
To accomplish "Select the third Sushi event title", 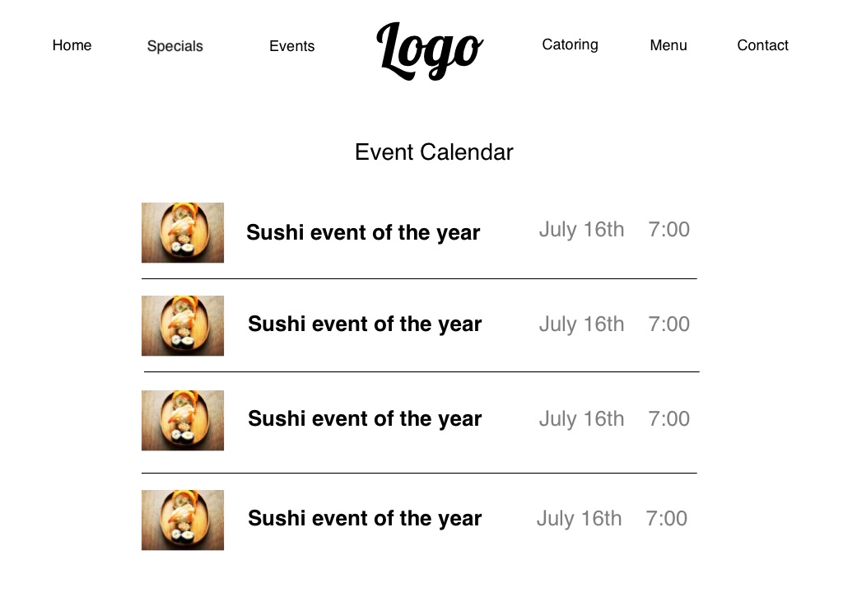I will coord(365,419).
